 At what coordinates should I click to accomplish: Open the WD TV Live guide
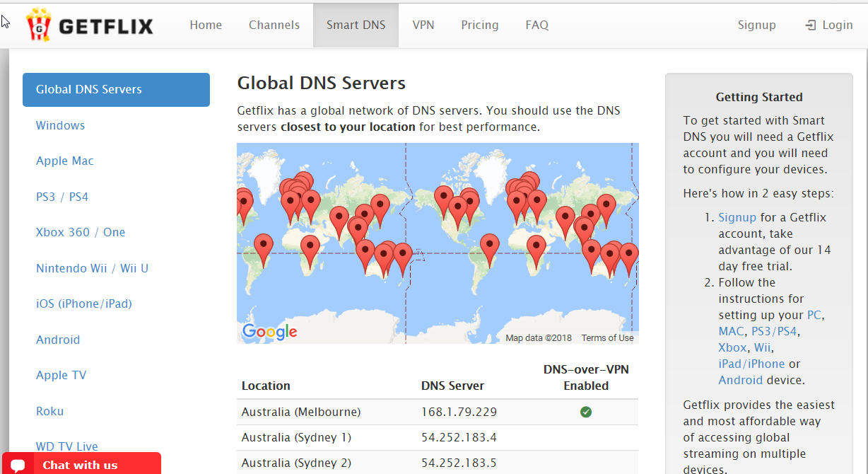coord(67,446)
